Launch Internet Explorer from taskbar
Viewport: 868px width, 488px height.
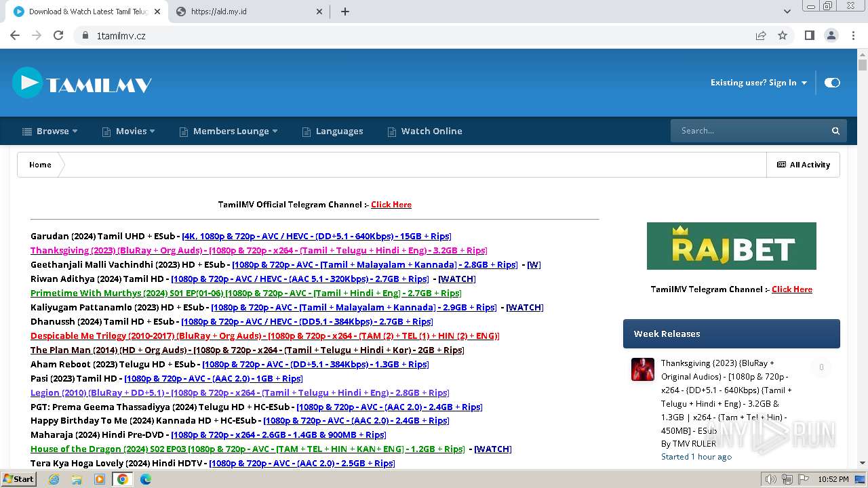point(54,479)
